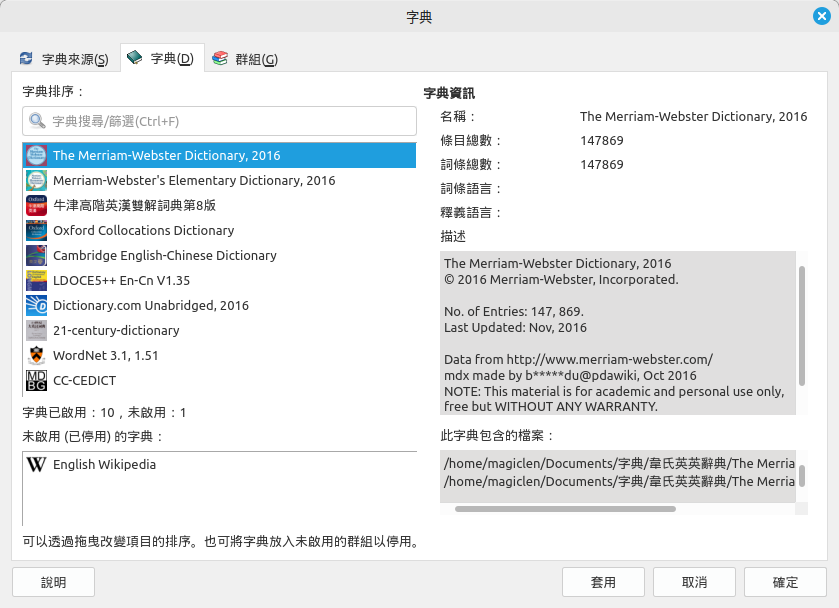Click the 'No. of Entries: 147, 869.' line
This screenshot has height=608, width=839.
tap(514, 311)
